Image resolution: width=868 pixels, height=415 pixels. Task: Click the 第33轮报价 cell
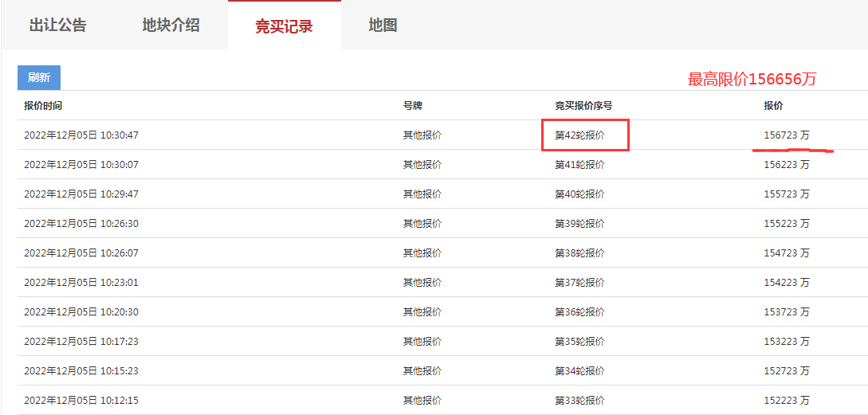pos(579,401)
